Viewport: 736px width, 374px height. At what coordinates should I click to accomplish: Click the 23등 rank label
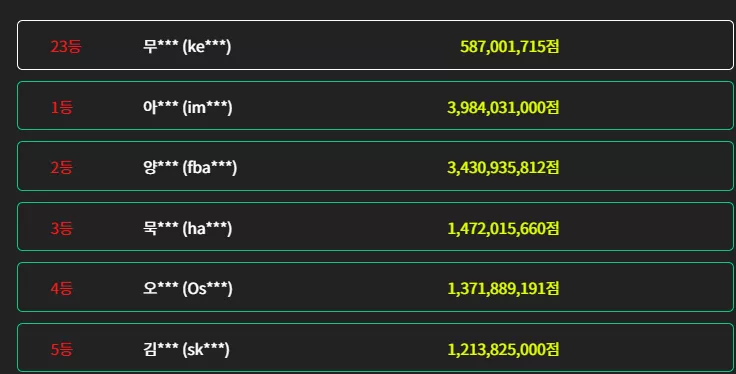pos(66,46)
